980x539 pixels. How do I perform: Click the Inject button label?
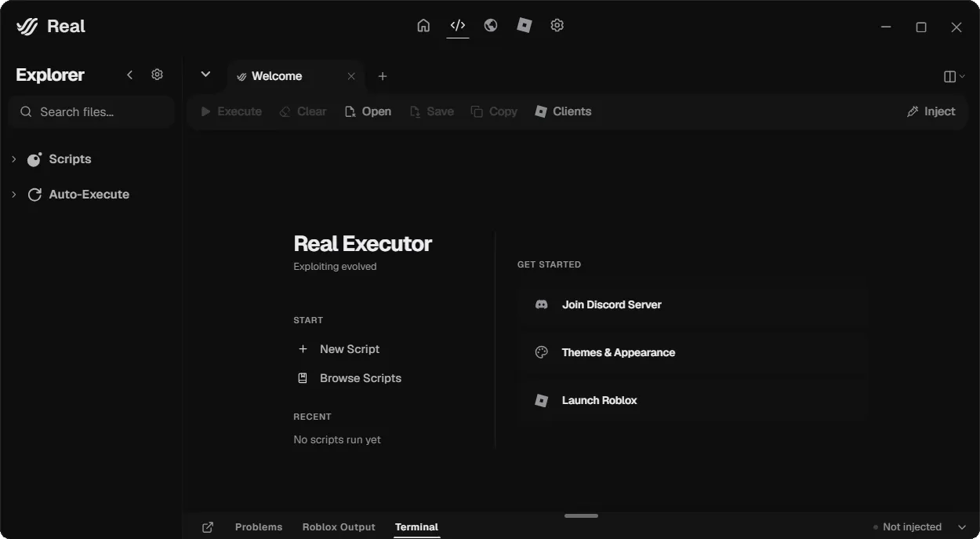click(x=939, y=111)
